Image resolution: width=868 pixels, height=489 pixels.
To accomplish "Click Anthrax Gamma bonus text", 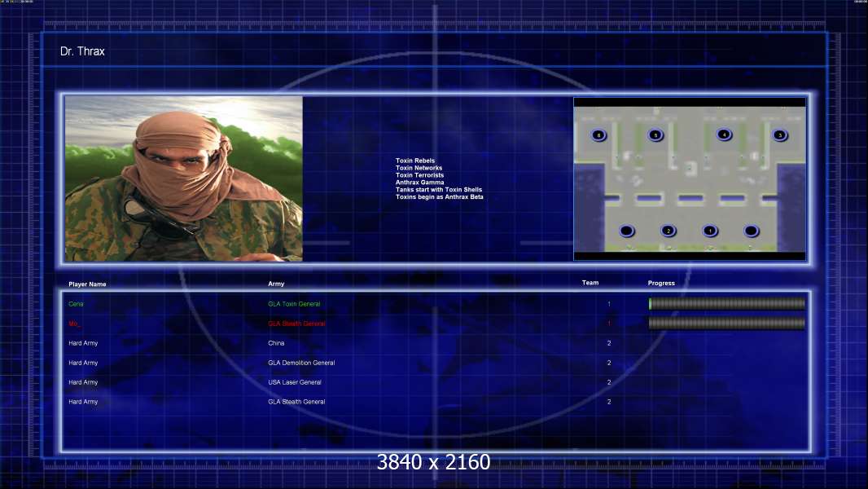I will (419, 183).
